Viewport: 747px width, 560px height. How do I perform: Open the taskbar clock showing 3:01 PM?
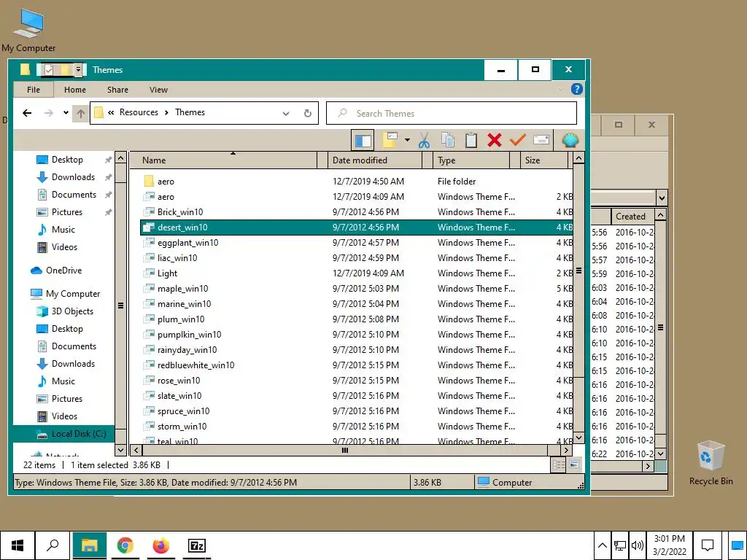(x=670, y=545)
